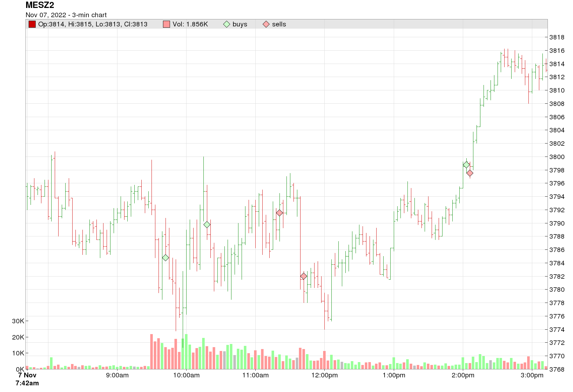This screenshot has height=392, width=573.
Task: Click the tall pink volume bar at 9:30am
Action: click(152, 352)
